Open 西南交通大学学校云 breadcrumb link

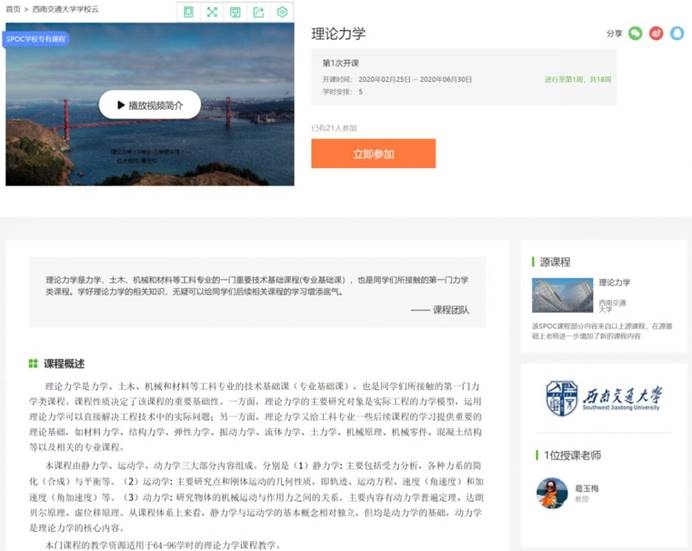pos(66,8)
